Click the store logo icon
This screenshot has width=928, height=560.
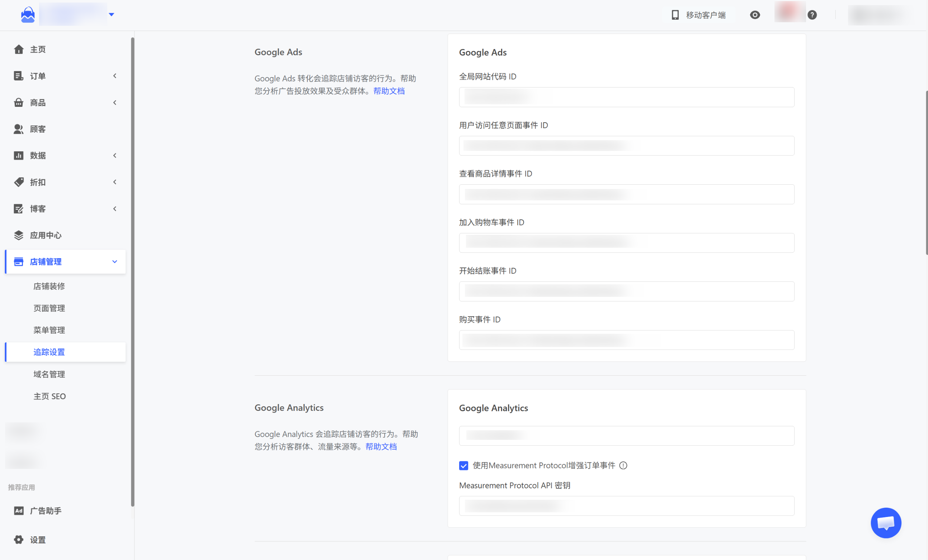tap(28, 15)
